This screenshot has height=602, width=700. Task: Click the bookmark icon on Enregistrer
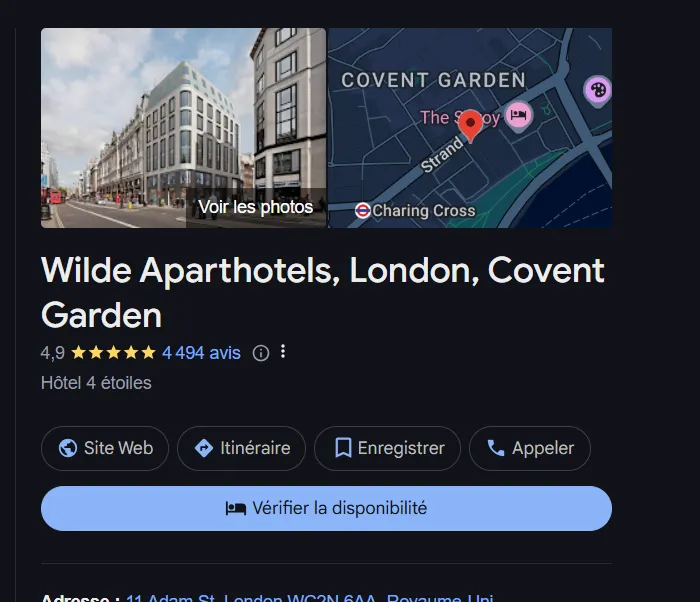343,448
